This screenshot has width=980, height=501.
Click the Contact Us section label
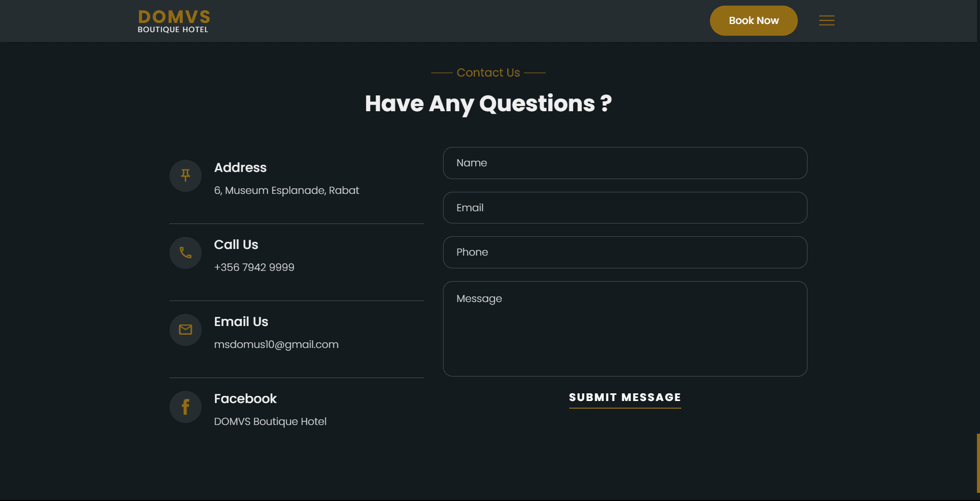[488, 72]
